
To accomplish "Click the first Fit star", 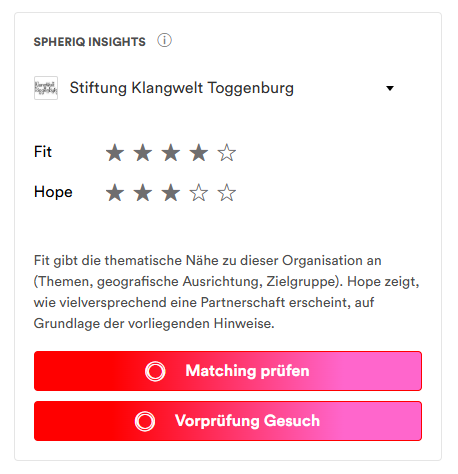I will click(x=115, y=153).
